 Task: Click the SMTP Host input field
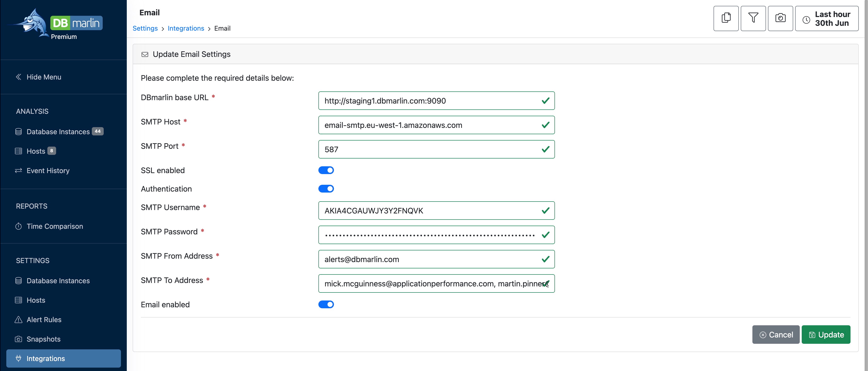(x=436, y=125)
